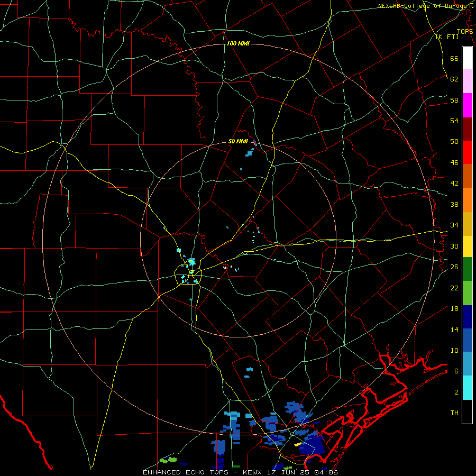Click the '14' legend value
The width and height of the screenshot is (476, 476).
tap(454, 329)
